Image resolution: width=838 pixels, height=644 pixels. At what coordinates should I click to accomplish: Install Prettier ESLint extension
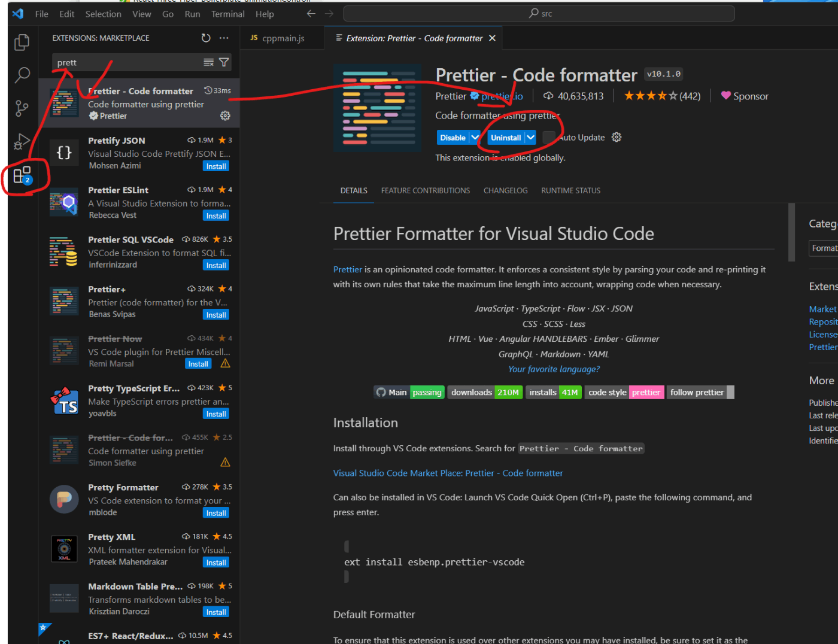tap(216, 216)
